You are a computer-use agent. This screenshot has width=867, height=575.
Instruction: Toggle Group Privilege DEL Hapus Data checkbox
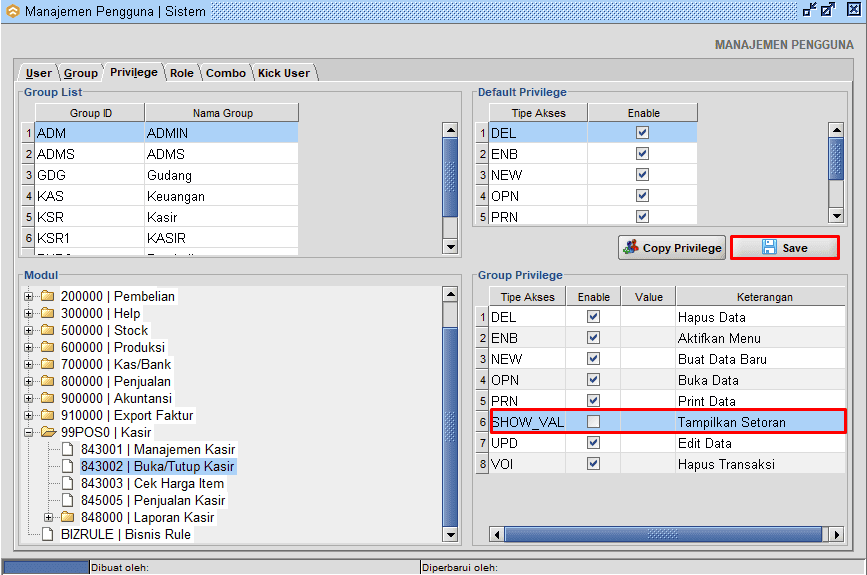(593, 317)
